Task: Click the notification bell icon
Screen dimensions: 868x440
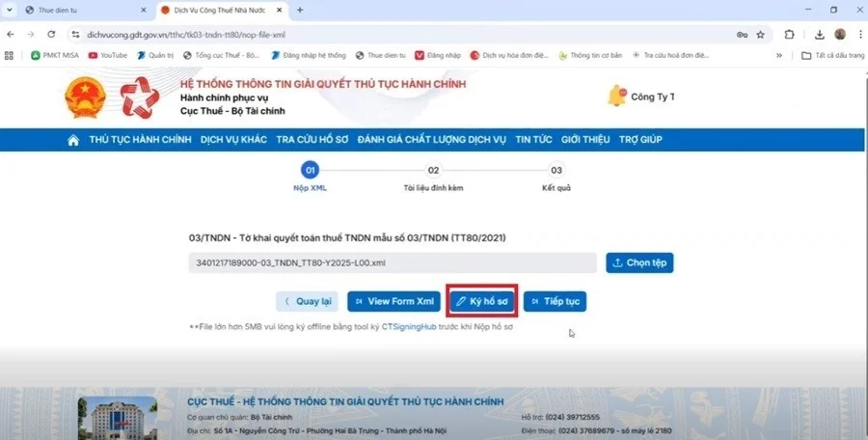Action: click(615, 96)
